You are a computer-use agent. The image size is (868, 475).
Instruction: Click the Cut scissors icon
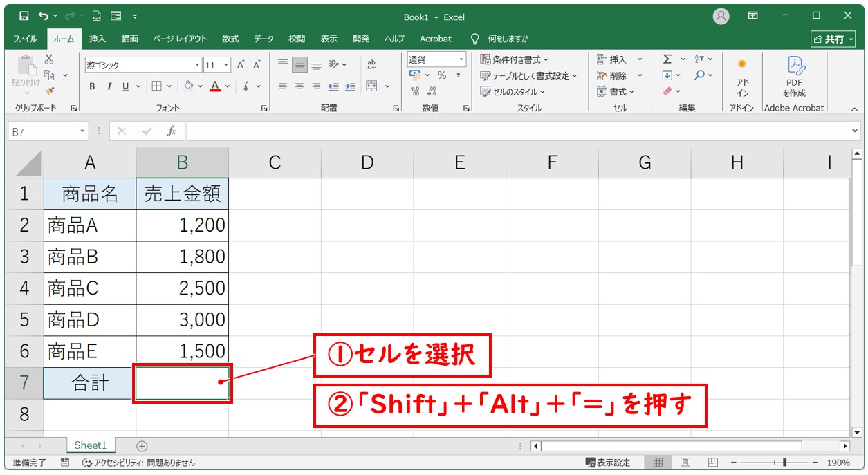[49, 59]
